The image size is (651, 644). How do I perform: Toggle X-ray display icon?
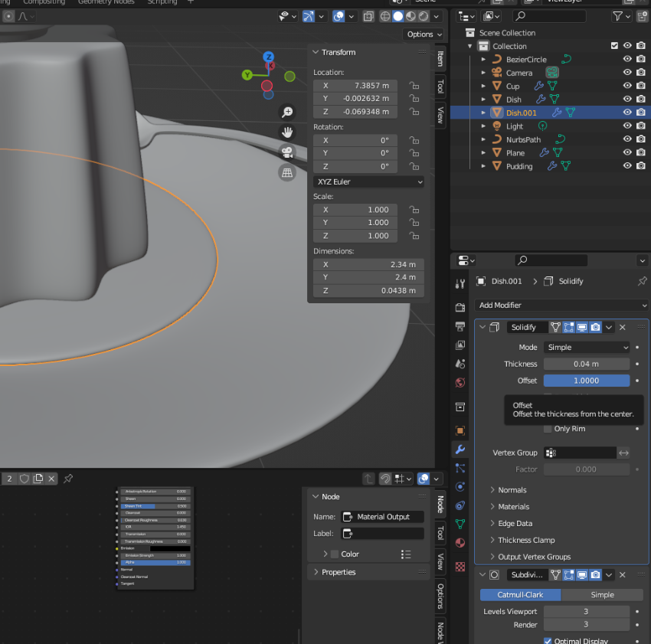pos(368,16)
